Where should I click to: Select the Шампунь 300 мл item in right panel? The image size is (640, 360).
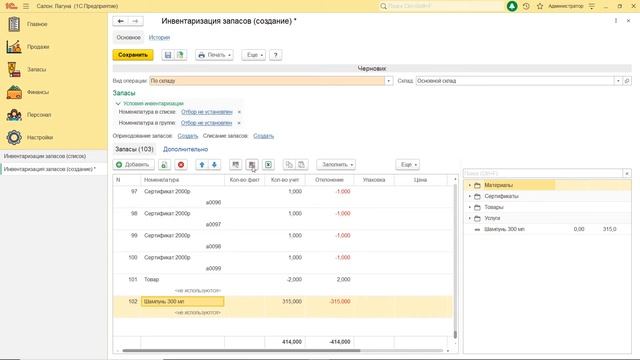click(x=547, y=229)
